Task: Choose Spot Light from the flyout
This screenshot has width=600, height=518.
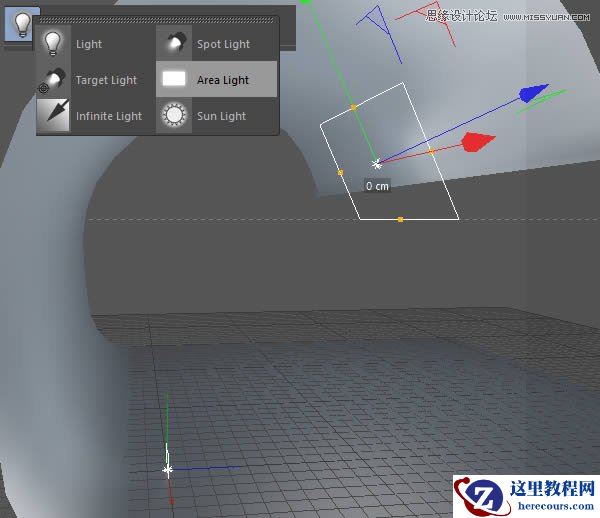Action: [223, 44]
